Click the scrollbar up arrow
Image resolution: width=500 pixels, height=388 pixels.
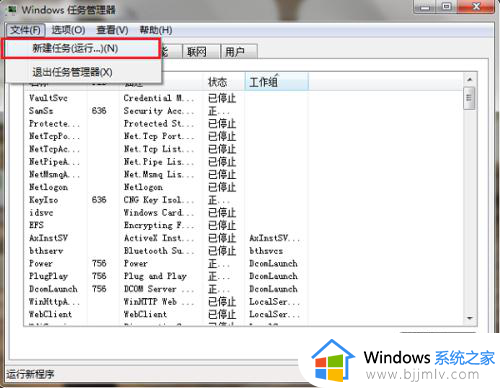point(470,80)
